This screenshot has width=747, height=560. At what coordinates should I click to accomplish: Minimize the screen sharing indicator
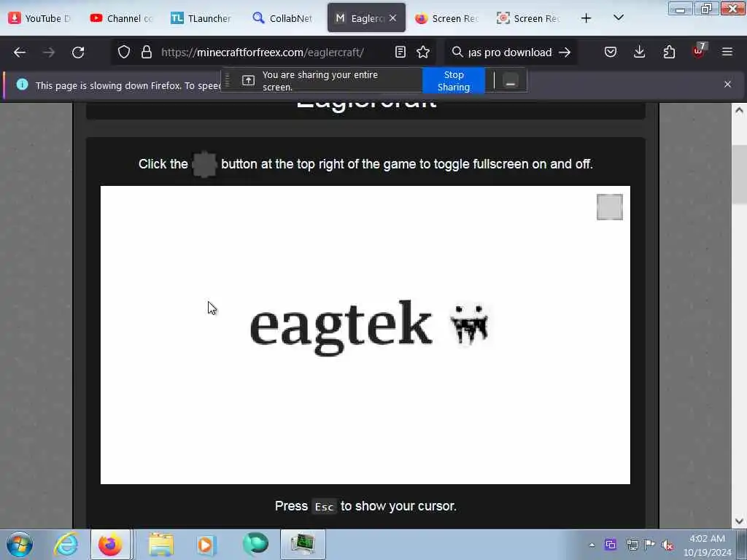(x=510, y=80)
